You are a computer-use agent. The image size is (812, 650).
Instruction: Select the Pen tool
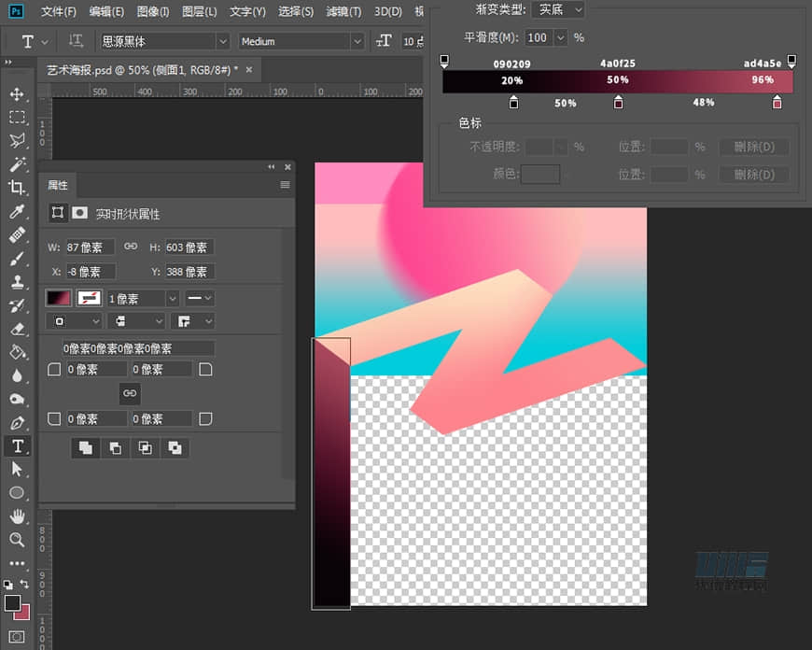pyautogui.click(x=17, y=423)
